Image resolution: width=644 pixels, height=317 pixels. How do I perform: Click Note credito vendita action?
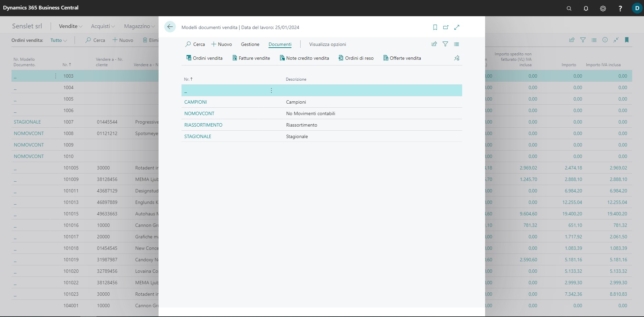click(304, 58)
